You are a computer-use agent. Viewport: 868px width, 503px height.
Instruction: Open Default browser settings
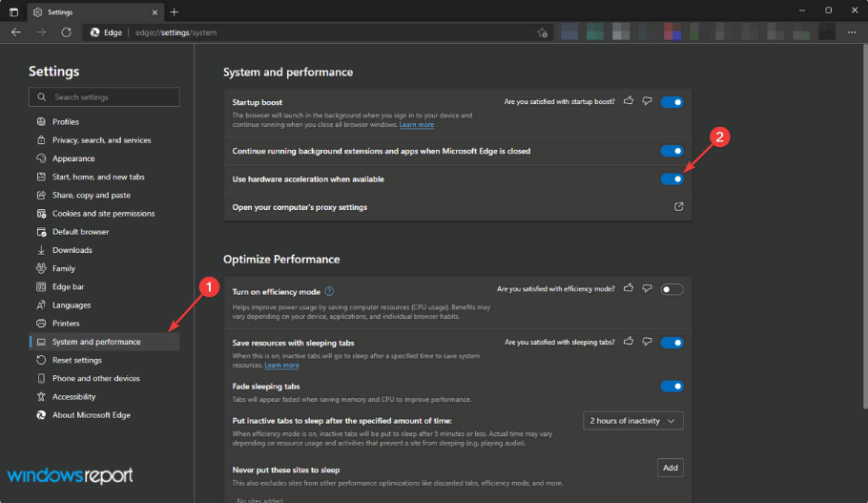coord(104,232)
